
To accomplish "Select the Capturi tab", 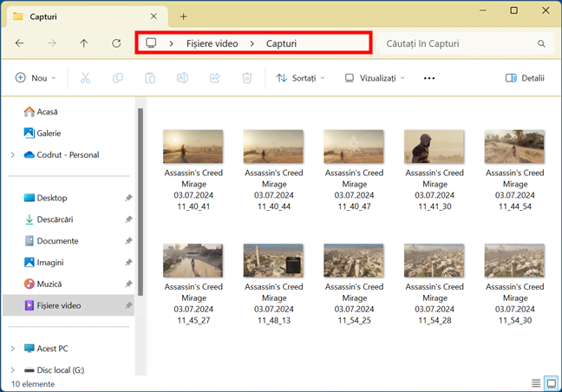I will 86,16.
